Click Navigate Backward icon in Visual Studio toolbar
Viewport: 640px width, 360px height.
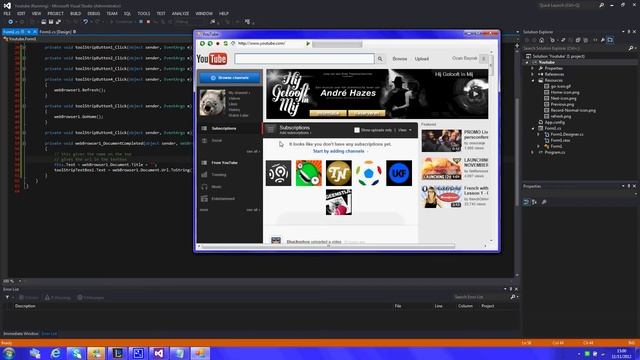point(11,22)
